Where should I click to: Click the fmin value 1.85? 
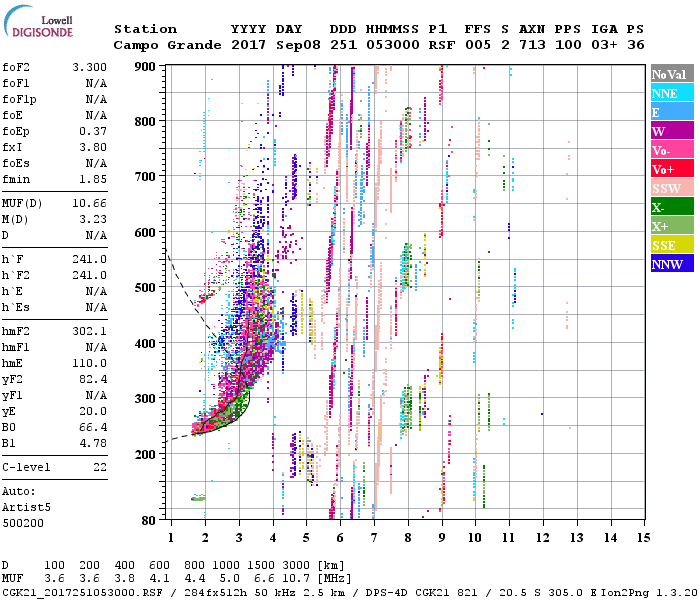pos(93,179)
